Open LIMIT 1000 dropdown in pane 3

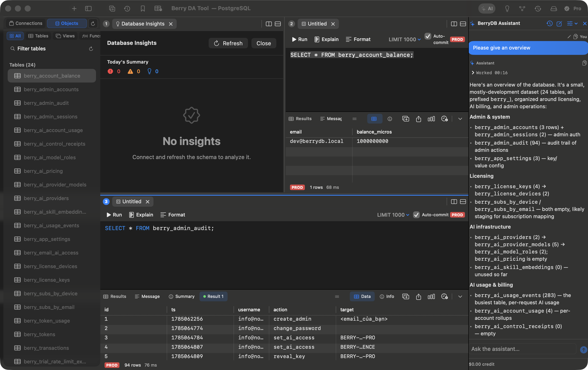(x=393, y=215)
